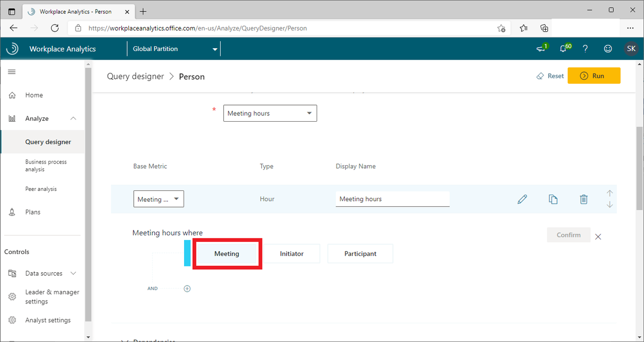Screen dimensions: 644x342
Task: Click the yellow Run button
Action: [594, 76]
